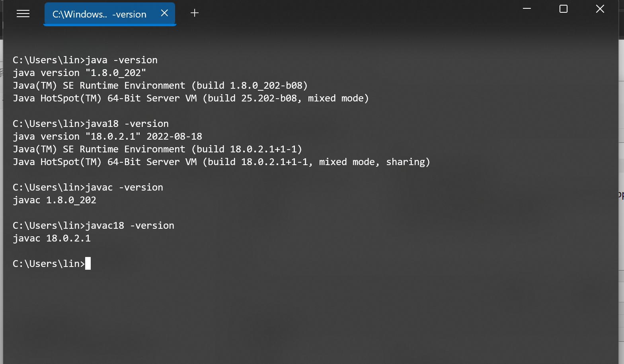Click the 'javac -version' command line

(88, 187)
